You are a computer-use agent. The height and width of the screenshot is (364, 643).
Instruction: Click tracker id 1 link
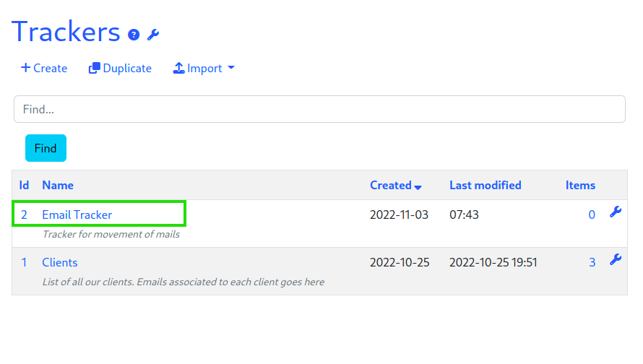pyautogui.click(x=24, y=262)
